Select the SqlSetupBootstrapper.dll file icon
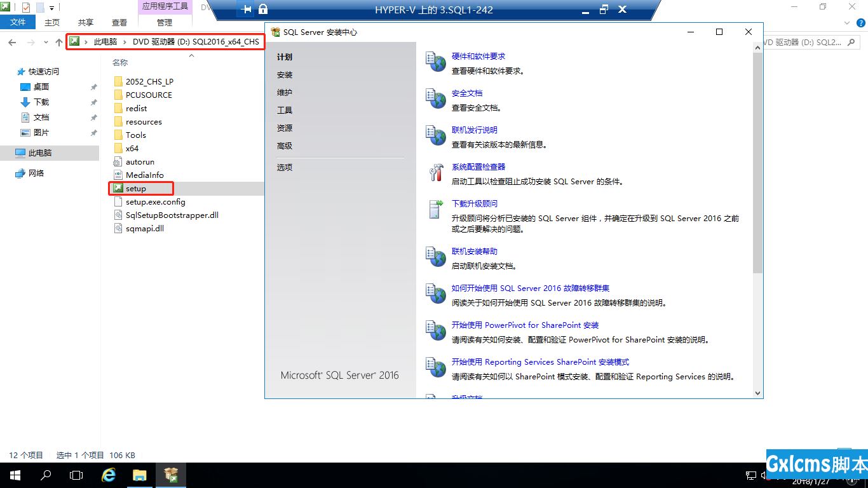The image size is (868, 488). click(118, 215)
